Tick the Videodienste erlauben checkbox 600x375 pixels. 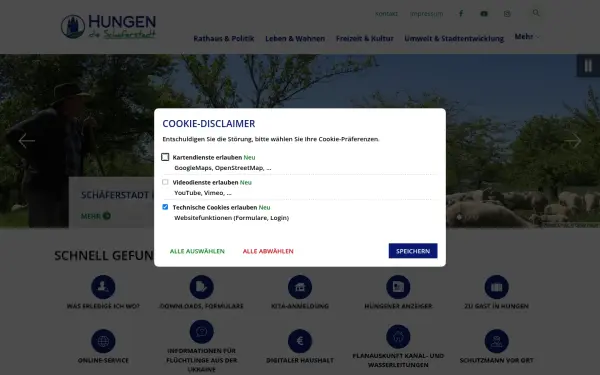pyautogui.click(x=165, y=182)
